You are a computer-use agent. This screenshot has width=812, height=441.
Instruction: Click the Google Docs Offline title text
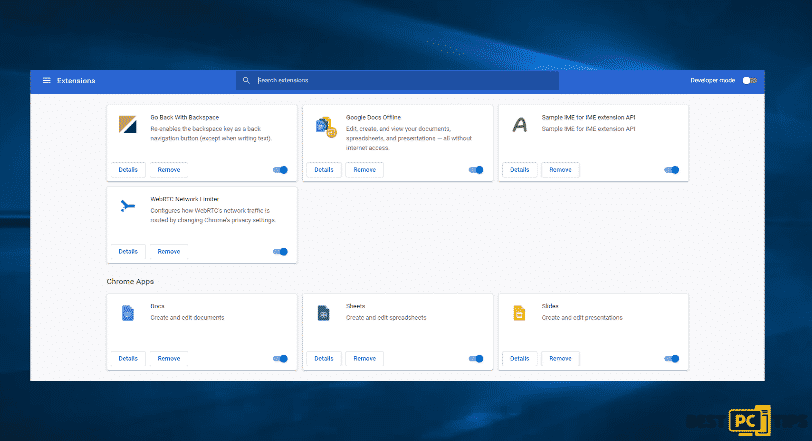point(373,117)
